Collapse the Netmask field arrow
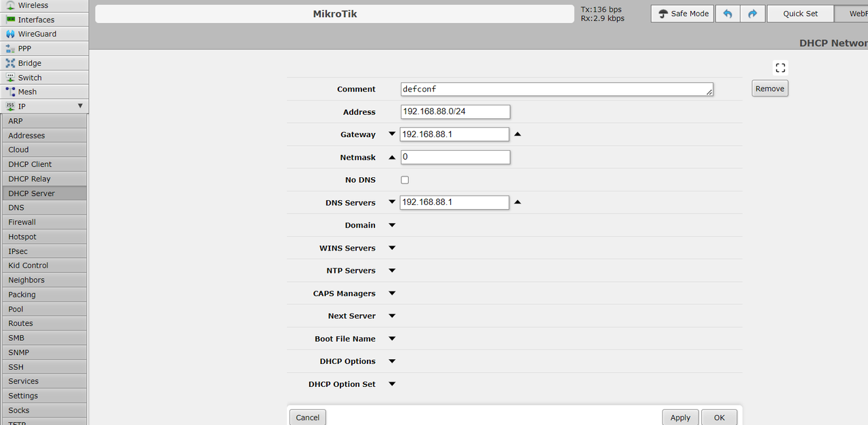Image resolution: width=868 pixels, height=425 pixels. coord(392,158)
